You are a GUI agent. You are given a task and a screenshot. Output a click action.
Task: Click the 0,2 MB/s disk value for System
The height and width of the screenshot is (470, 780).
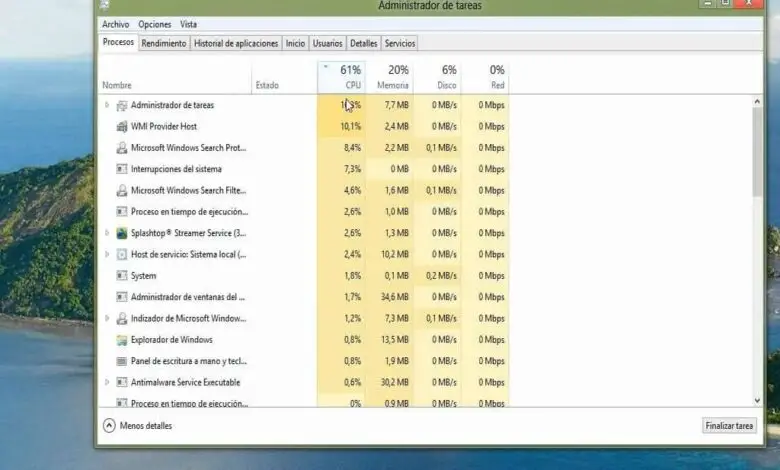(x=441, y=276)
